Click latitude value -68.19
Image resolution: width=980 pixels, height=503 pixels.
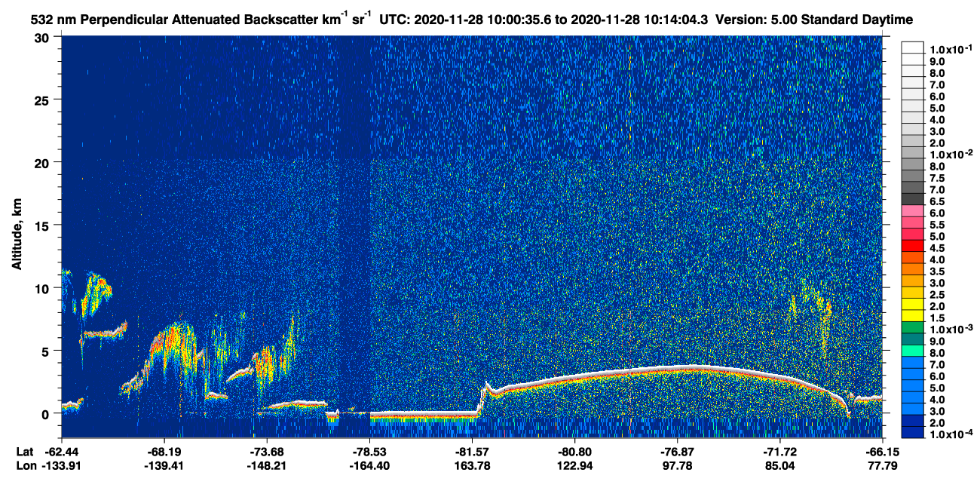164,452
